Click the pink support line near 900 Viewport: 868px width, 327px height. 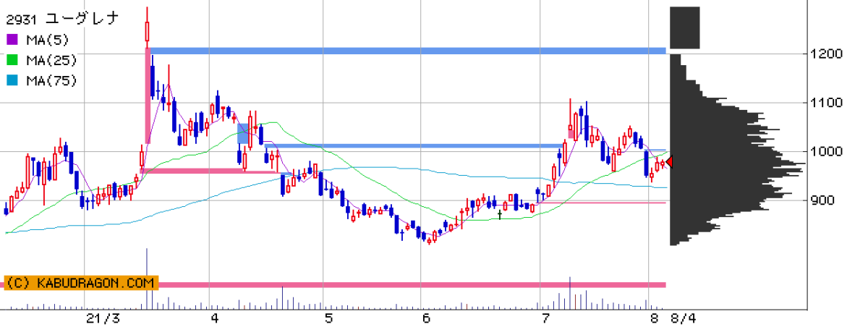click(x=602, y=203)
